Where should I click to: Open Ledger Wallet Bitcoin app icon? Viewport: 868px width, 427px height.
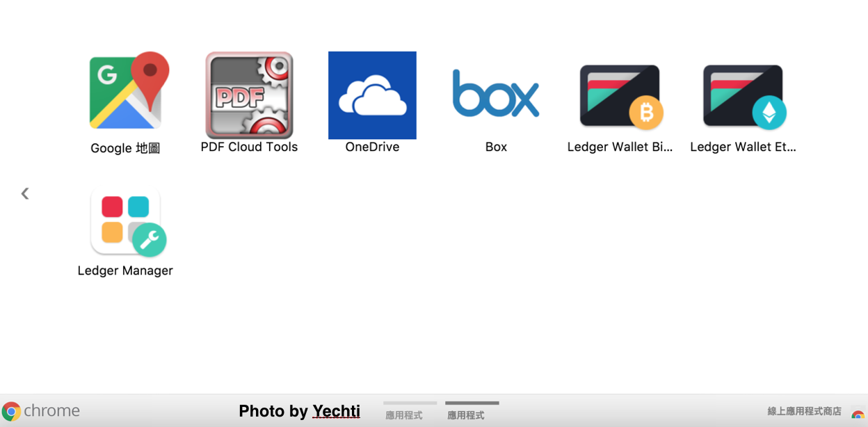point(621,97)
